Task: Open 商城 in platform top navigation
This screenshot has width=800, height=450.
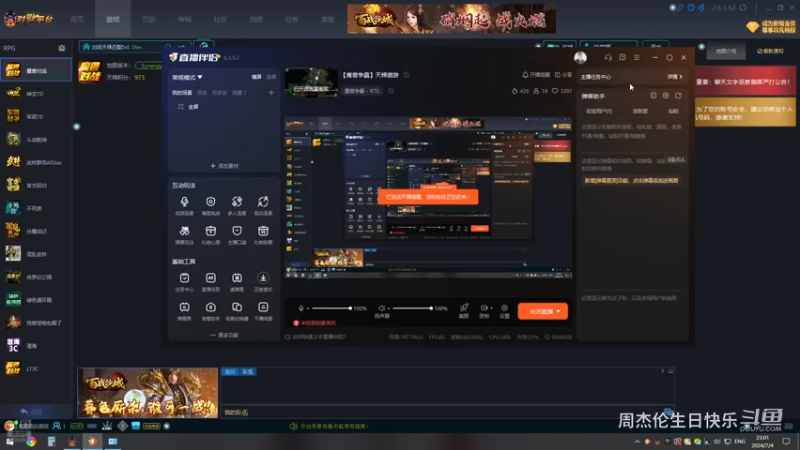Action: (x=185, y=19)
